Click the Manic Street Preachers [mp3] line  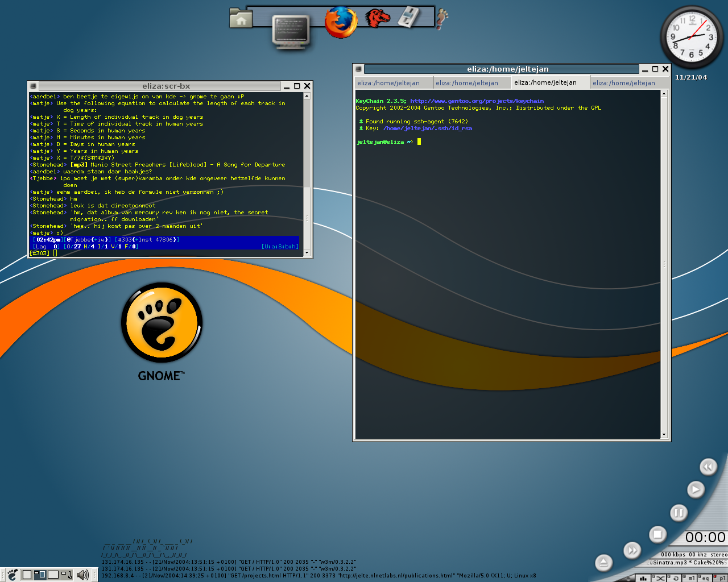click(x=159, y=165)
